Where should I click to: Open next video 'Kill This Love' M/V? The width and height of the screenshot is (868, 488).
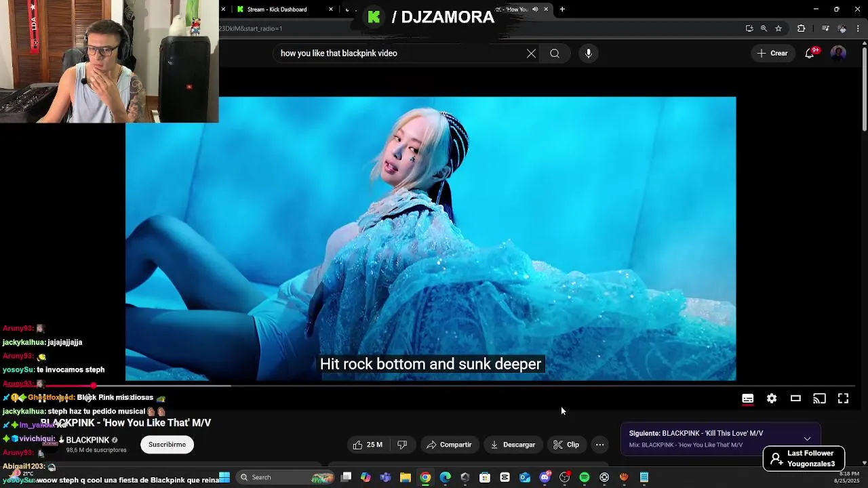[696, 433]
